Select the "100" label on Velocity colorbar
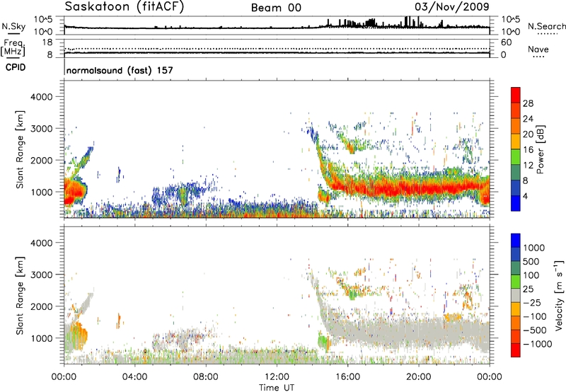566x392 pixels. tap(531, 275)
